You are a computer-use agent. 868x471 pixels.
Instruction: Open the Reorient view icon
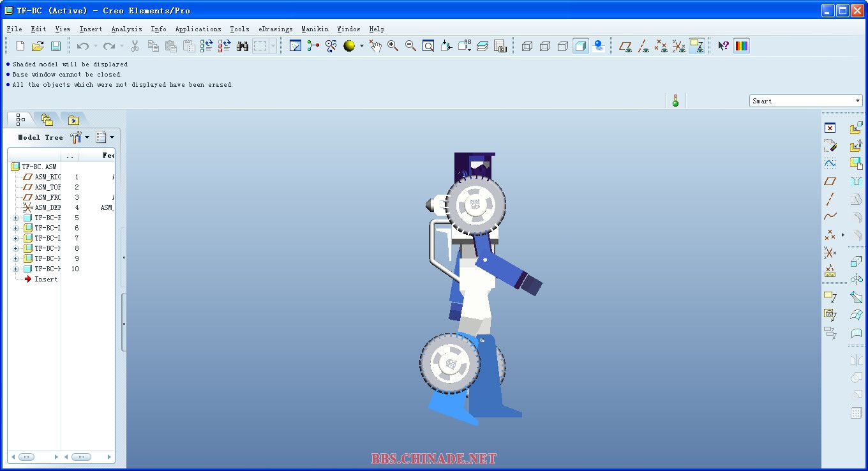(446, 46)
